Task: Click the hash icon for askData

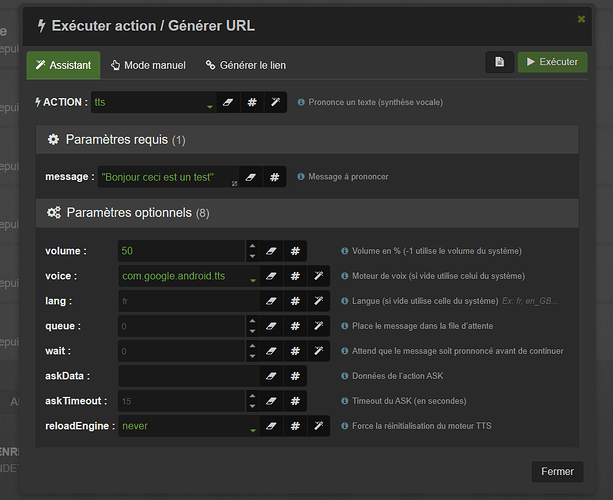Action: pyautogui.click(x=295, y=376)
